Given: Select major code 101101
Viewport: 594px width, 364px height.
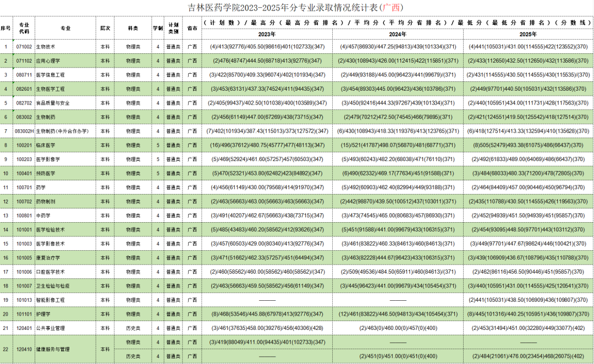Looking at the screenshot, I should (24, 314).
